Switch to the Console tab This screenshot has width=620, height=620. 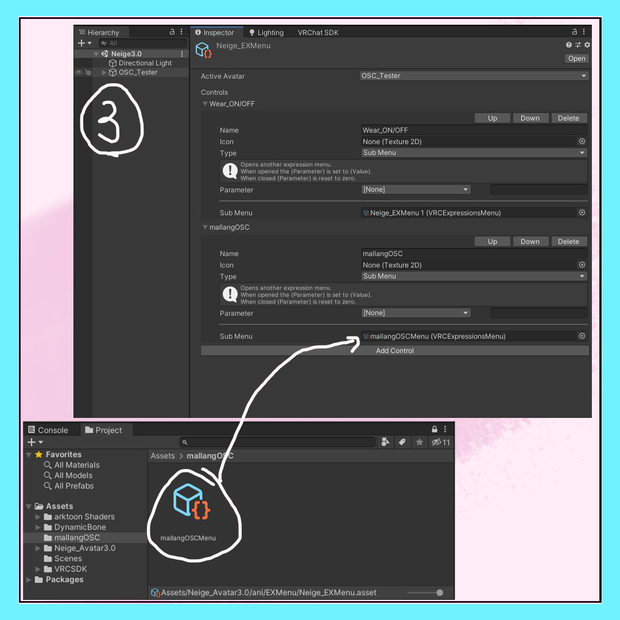pyautogui.click(x=48, y=430)
